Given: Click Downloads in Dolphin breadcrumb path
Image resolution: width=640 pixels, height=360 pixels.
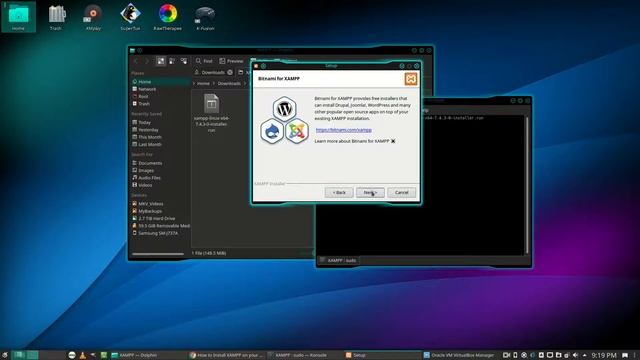Looking at the screenshot, I should tap(229, 83).
